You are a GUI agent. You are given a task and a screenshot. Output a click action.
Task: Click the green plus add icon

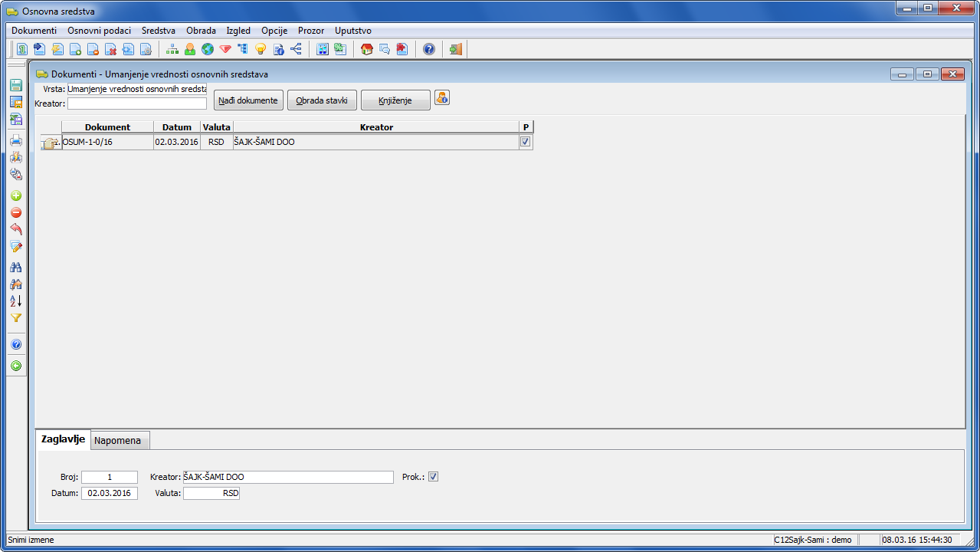pos(15,196)
